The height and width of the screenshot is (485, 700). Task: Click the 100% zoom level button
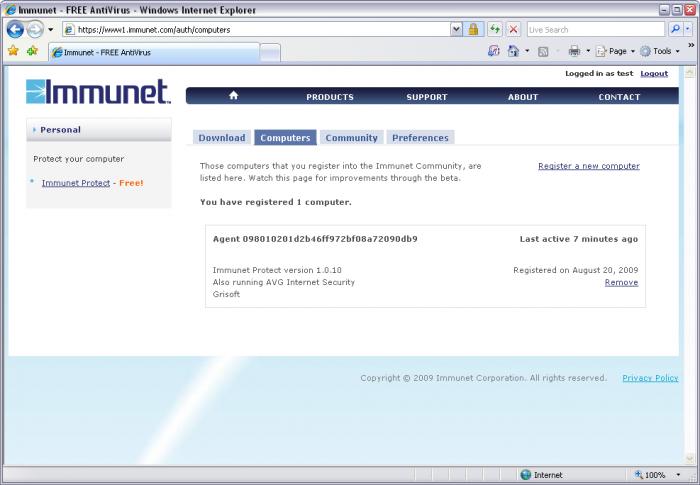[650, 475]
